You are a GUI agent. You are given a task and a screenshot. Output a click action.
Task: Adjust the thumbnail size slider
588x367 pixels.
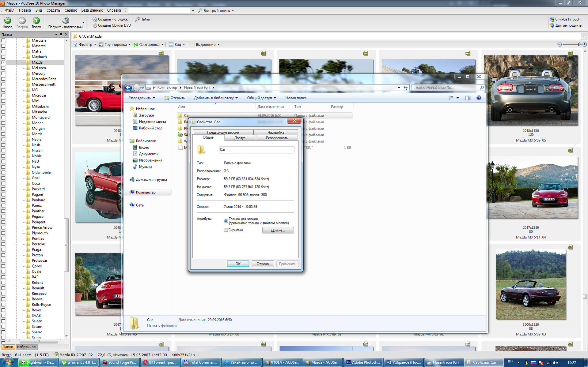tap(579, 44)
